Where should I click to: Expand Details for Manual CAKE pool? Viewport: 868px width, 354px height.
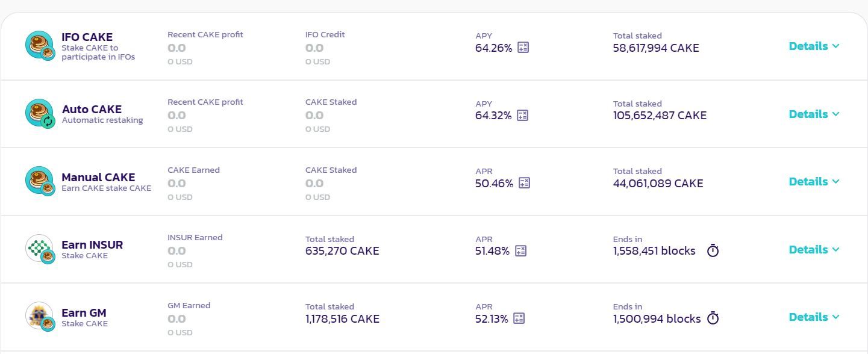click(x=814, y=182)
